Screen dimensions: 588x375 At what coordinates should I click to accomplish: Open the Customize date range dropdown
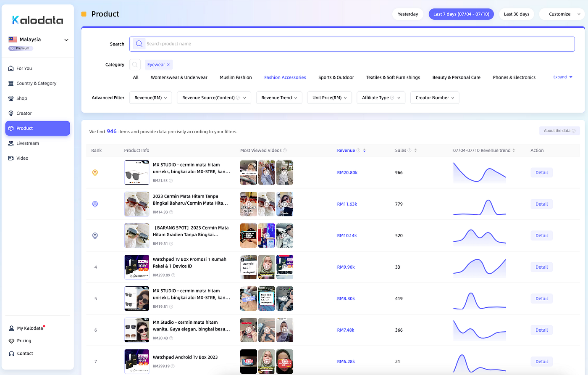point(562,14)
